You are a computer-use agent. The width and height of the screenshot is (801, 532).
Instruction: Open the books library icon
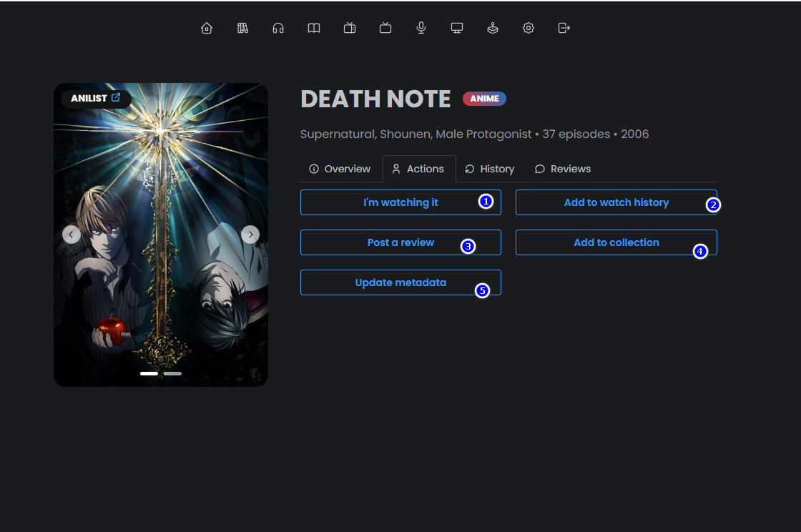coord(242,28)
